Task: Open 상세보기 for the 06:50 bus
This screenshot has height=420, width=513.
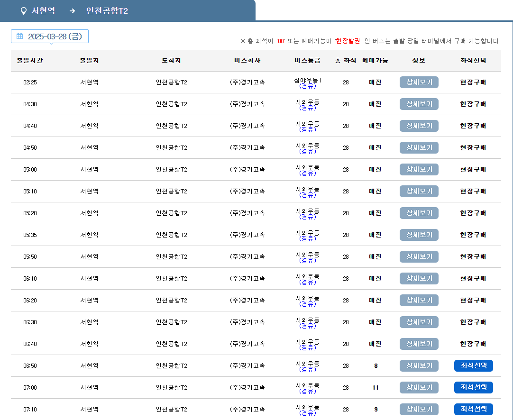Action: pos(419,365)
